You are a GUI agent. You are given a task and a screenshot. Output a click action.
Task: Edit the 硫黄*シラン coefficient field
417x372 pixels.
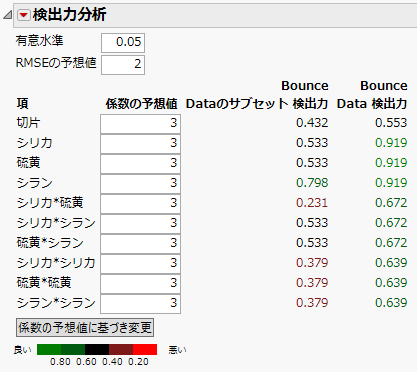[140, 244]
